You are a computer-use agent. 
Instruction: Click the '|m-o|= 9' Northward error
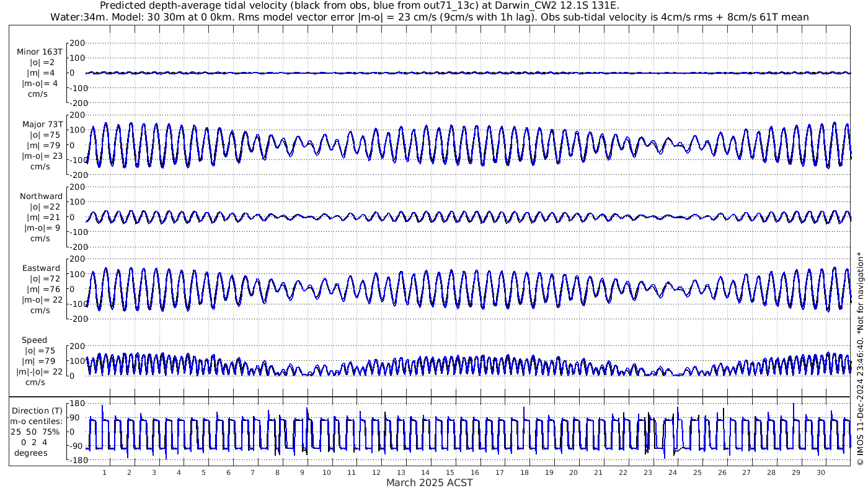pyautogui.click(x=41, y=228)
